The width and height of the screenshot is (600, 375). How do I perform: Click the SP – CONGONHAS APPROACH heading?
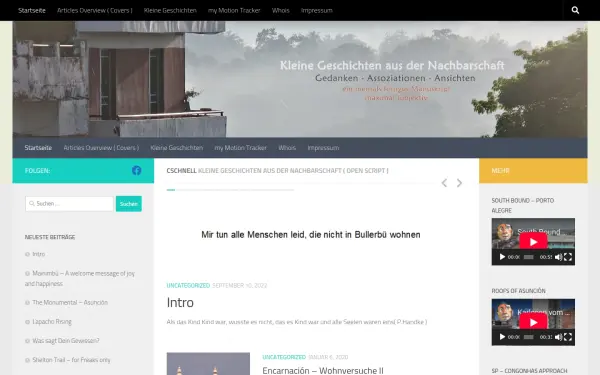[529, 371]
